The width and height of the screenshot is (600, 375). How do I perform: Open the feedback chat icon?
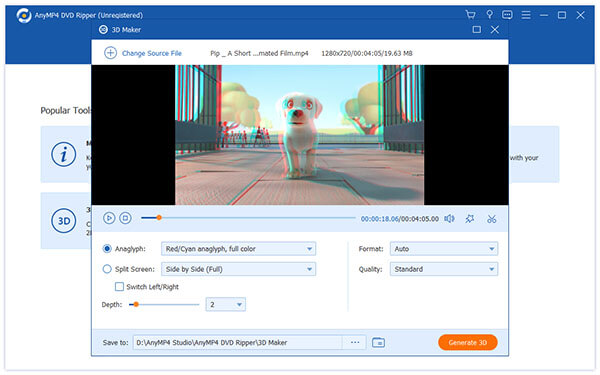tap(507, 15)
